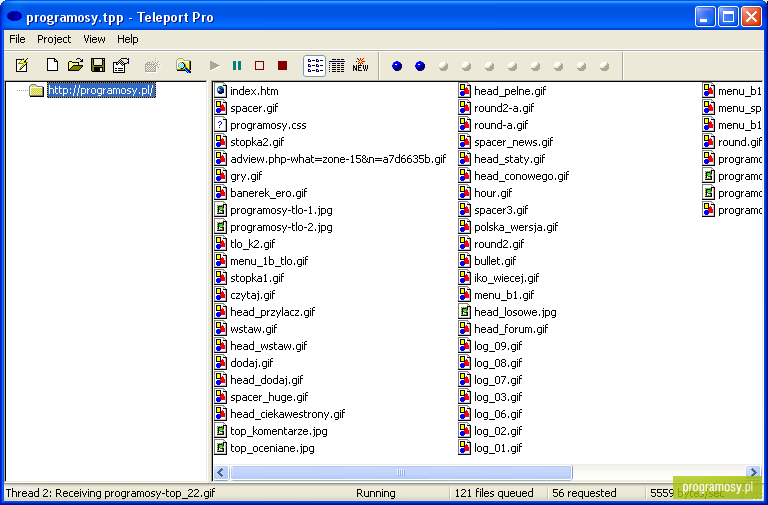The image size is (768, 505).
Task: Select the index.htm file
Action: point(254,91)
